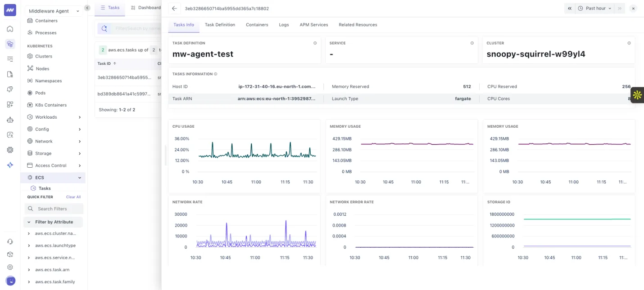Image resolution: width=644 pixels, height=290 pixels.
Task: Collapse the ECS section
Action: coord(80,178)
